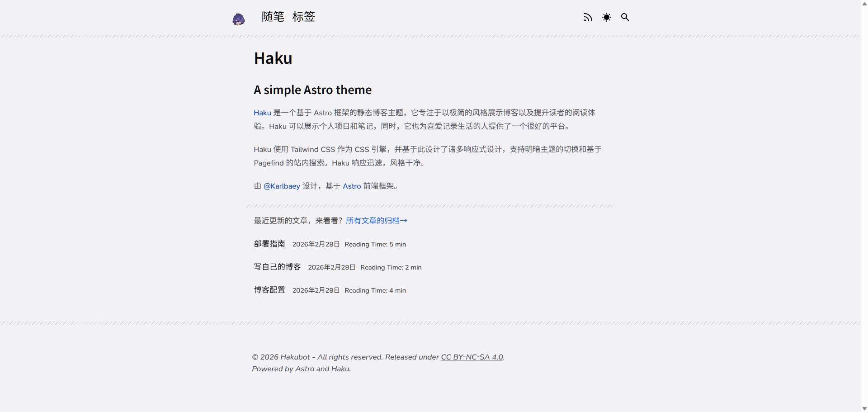This screenshot has width=868, height=412.
Task: Click the avatar logo in the header
Action: click(239, 19)
